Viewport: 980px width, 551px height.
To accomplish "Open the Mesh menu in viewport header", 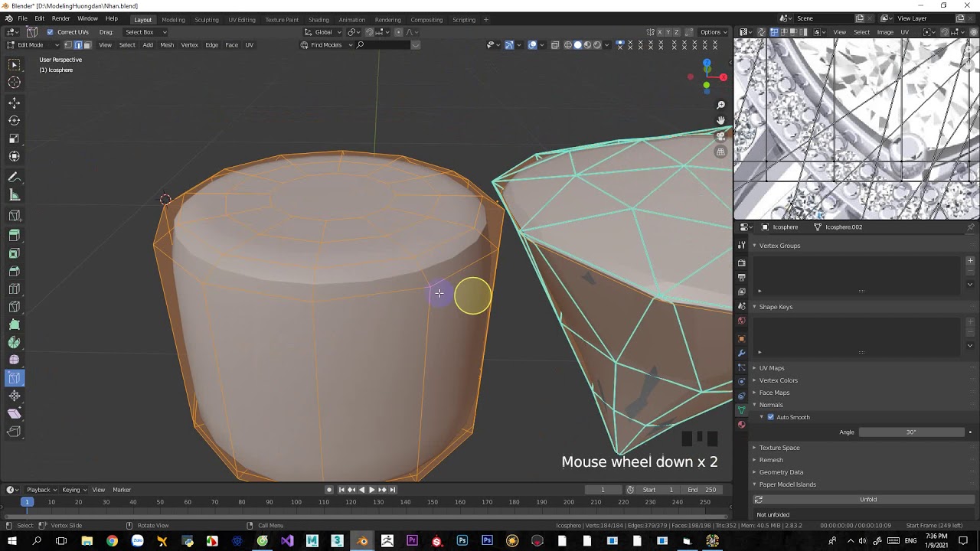I will [x=167, y=45].
